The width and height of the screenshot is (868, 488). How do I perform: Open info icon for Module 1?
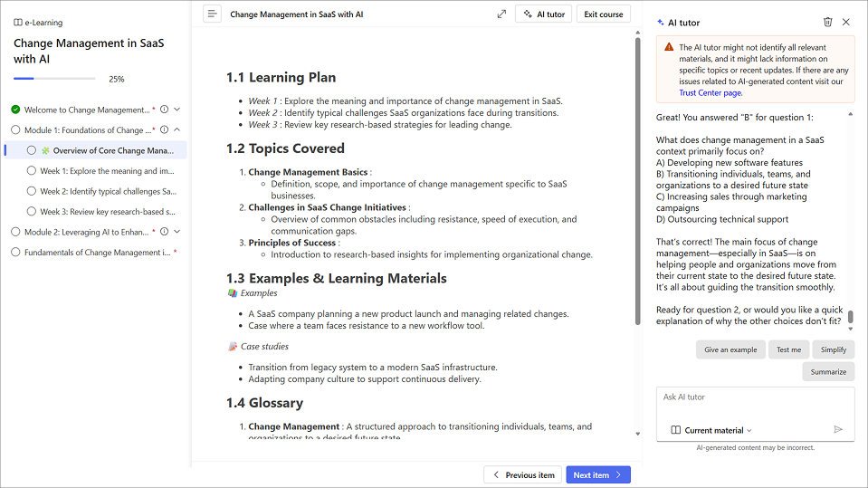tap(165, 130)
